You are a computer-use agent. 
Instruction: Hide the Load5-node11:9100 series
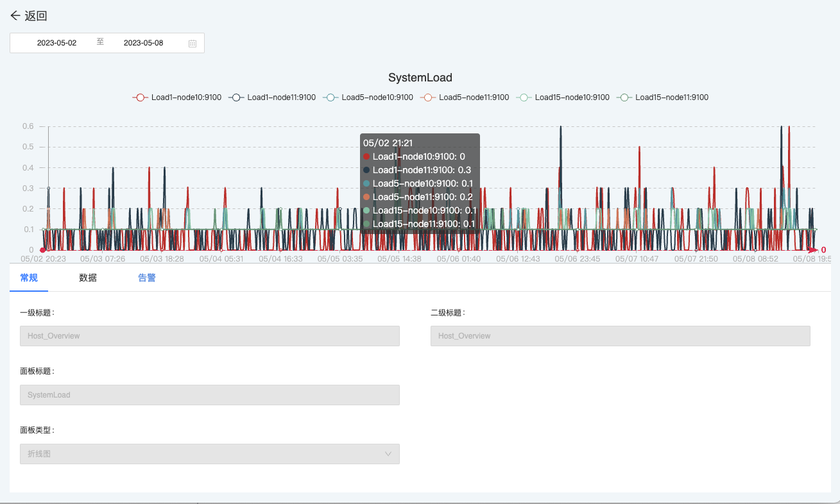[x=465, y=97]
